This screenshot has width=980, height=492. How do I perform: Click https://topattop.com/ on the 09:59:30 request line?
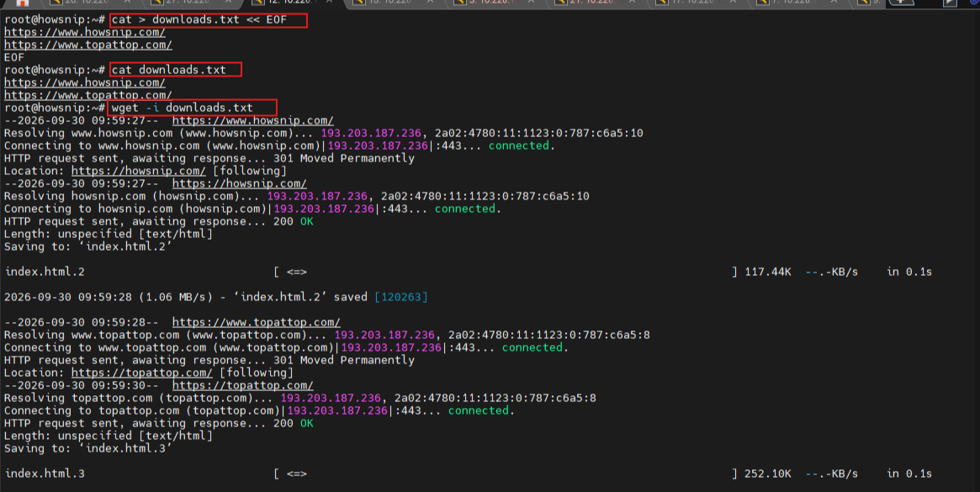[242, 385]
